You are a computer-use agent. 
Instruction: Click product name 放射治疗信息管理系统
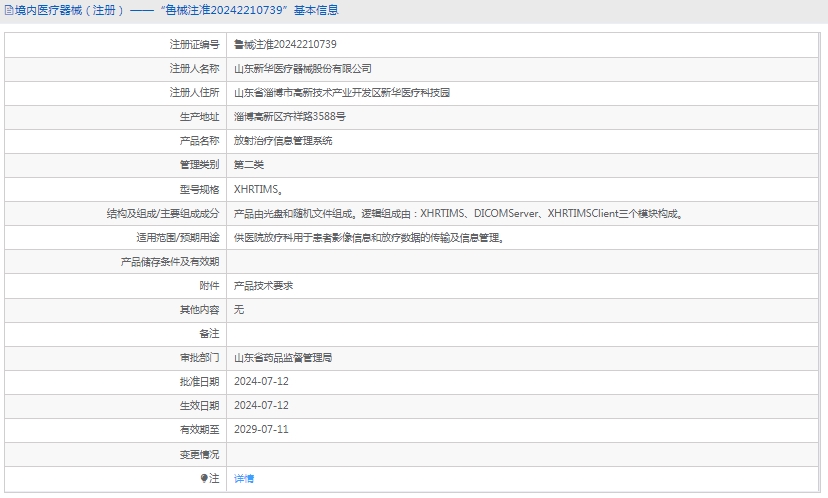pyautogui.click(x=283, y=141)
